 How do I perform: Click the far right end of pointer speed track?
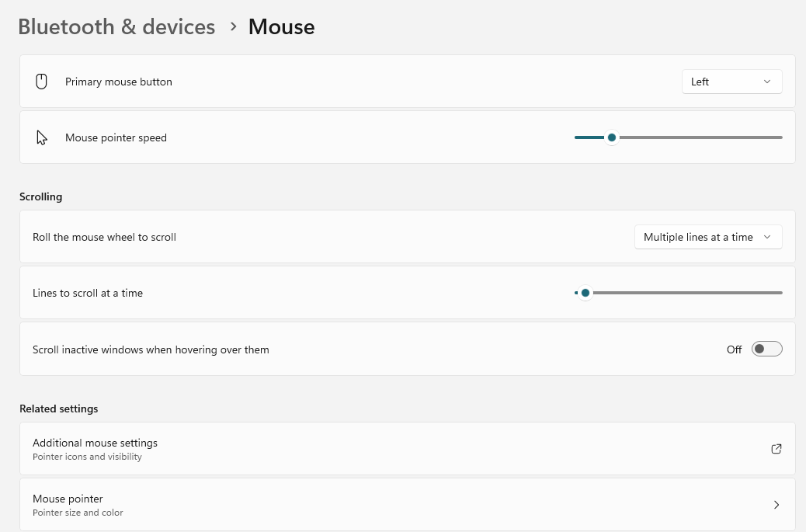(780, 137)
